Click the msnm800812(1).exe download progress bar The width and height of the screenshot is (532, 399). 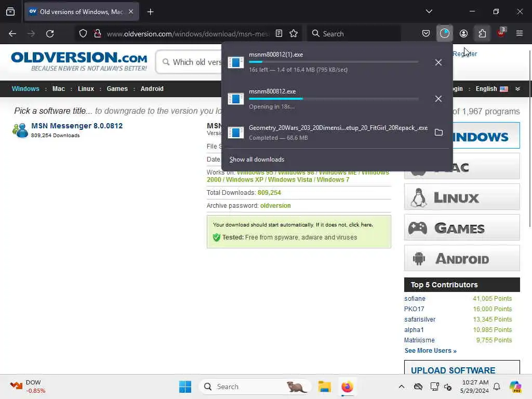(x=334, y=62)
